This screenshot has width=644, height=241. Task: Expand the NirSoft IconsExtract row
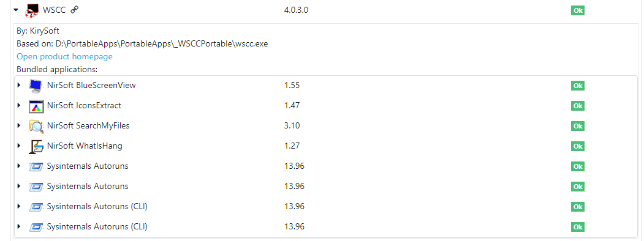click(18, 105)
